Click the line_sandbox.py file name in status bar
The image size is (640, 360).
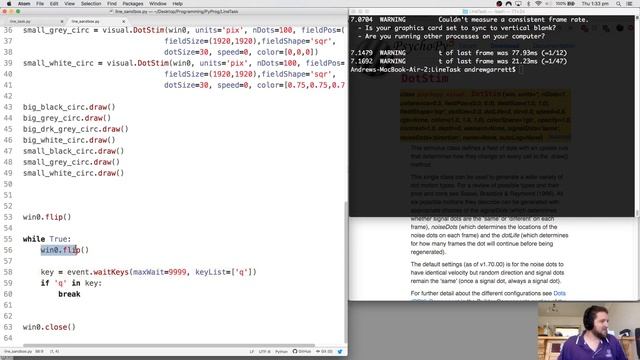(x=18, y=351)
